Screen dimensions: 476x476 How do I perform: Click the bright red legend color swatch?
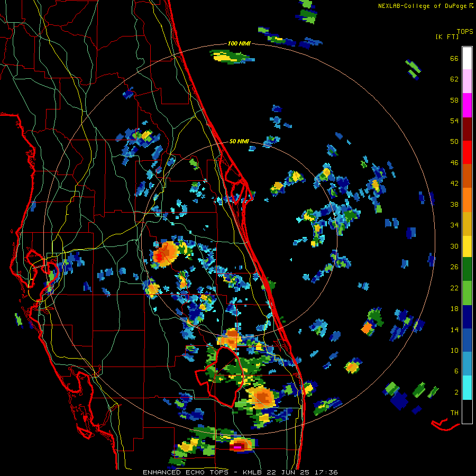point(467,152)
